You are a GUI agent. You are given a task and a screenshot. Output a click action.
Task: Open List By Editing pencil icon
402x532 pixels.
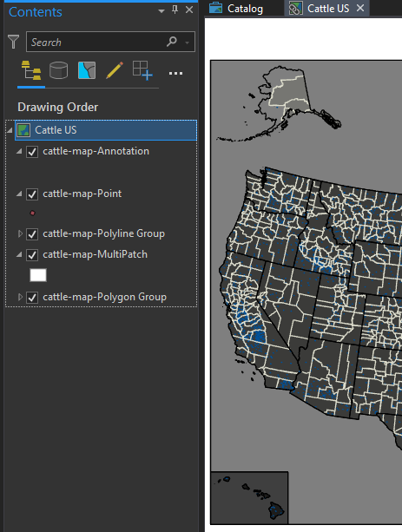pyautogui.click(x=115, y=70)
